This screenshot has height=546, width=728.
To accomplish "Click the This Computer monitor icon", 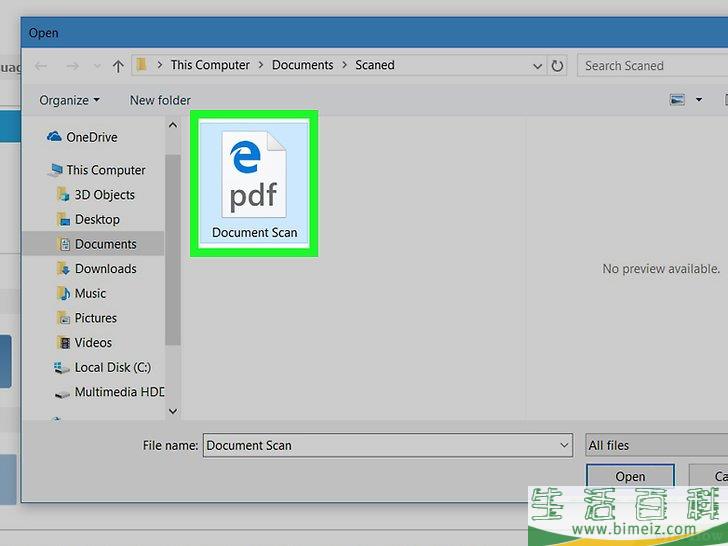I will pos(55,170).
